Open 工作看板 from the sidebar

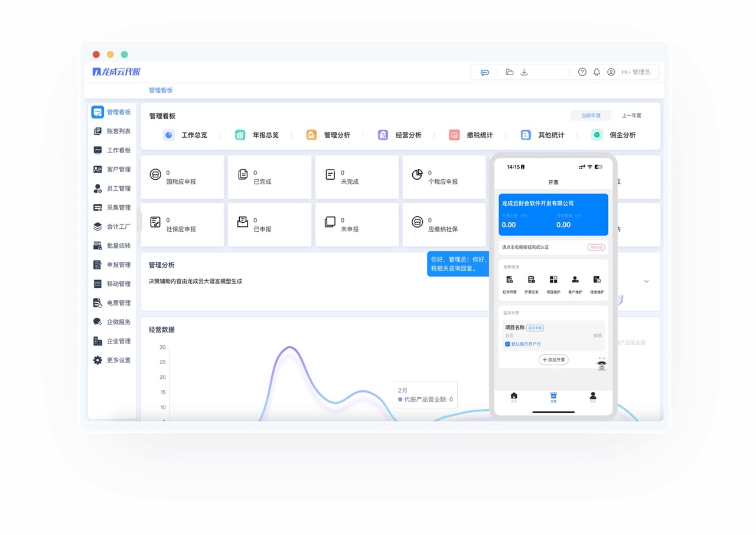click(x=112, y=150)
